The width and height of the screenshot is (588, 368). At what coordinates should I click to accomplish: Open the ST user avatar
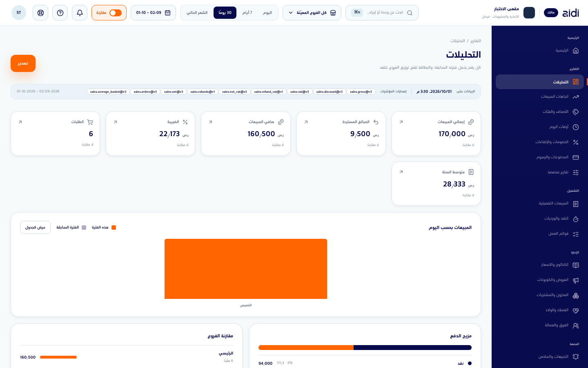point(19,13)
